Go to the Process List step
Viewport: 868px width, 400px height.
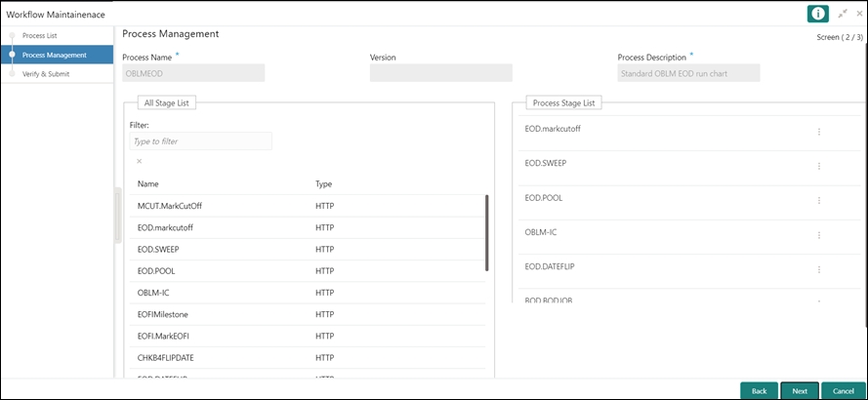tap(39, 36)
